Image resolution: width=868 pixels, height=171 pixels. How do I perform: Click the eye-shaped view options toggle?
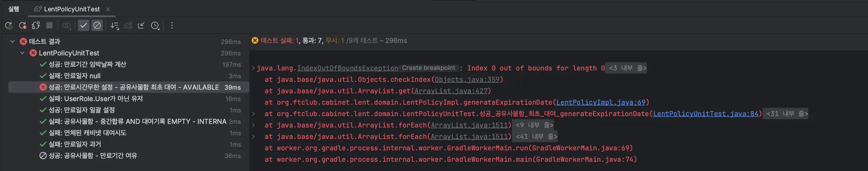coord(67,25)
